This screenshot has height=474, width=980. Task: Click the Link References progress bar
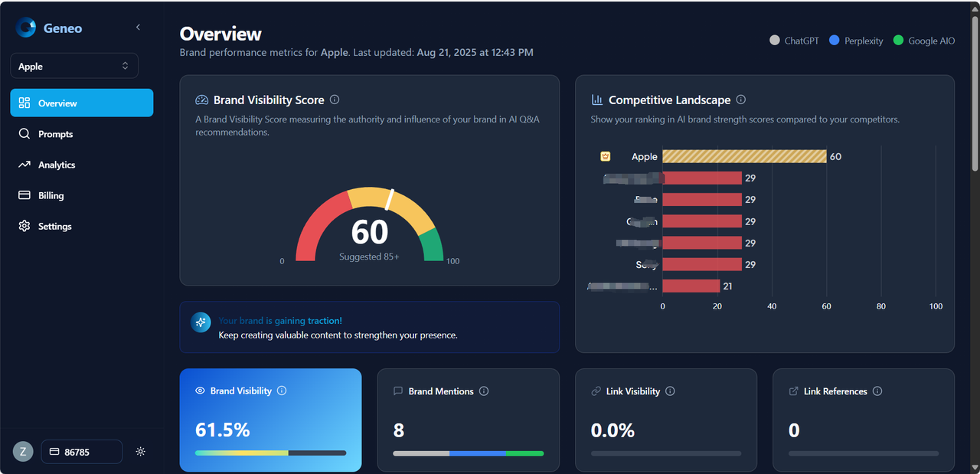tap(863, 453)
